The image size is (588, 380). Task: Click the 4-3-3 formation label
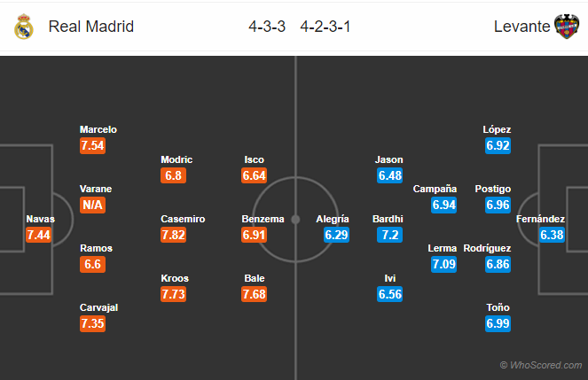[x=267, y=27]
